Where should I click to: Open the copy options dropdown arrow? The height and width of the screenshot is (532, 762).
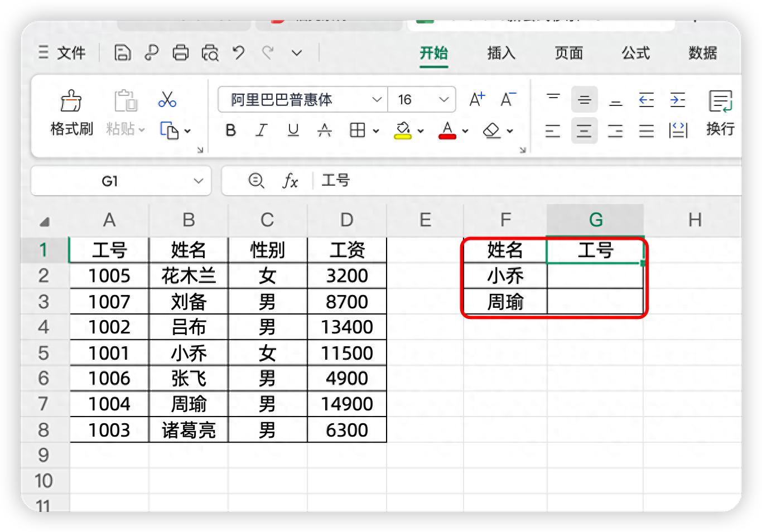187,131
